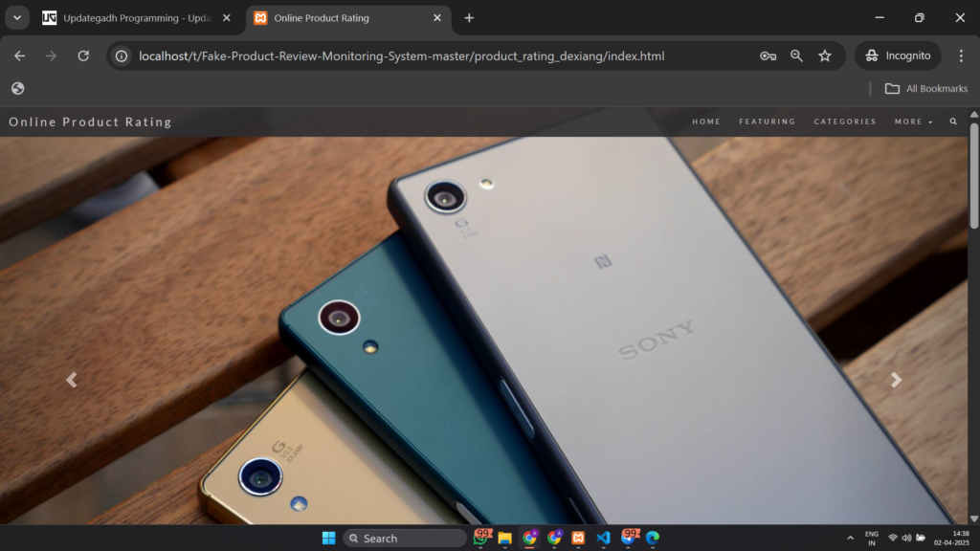Click the Chrome icon beside File Explorer
The width and height of the screenshot is (980, 551).
(x=529, y=538)
